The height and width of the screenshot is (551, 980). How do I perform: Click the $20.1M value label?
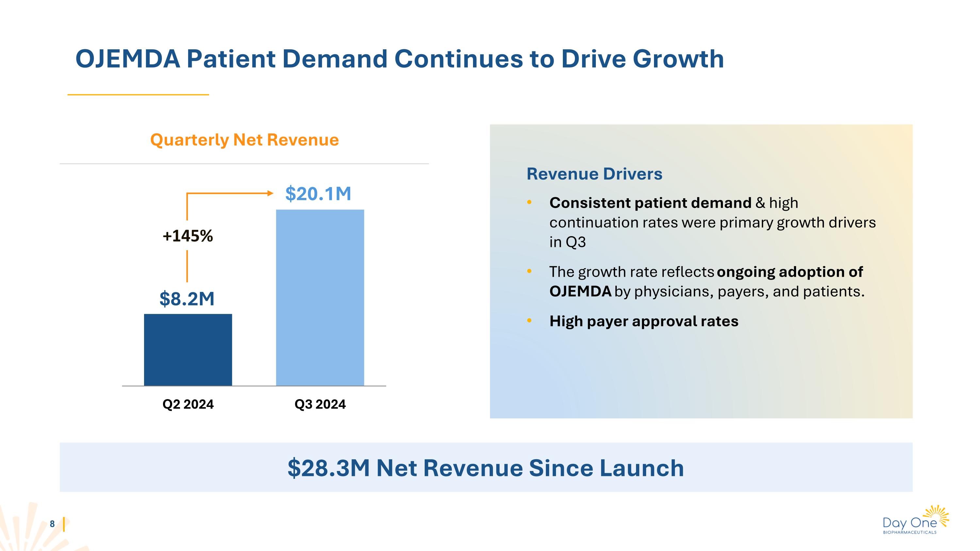pos(318,194)
